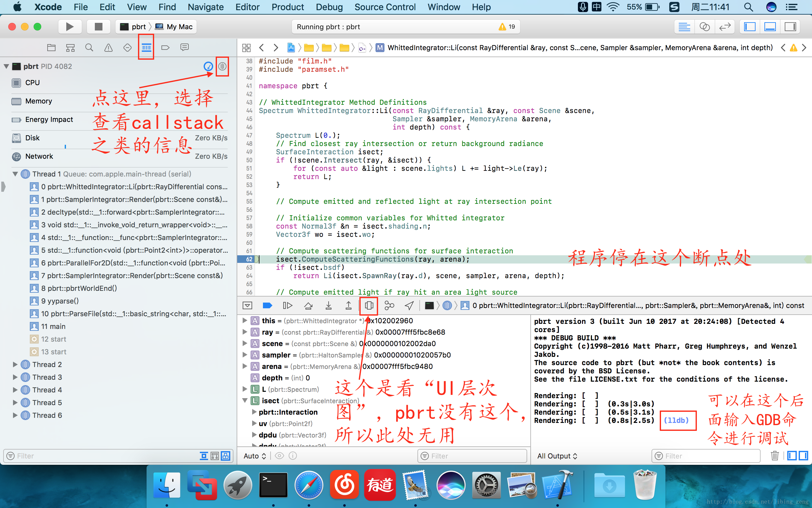This screenshot has width=812, height=508.
Task: Expand the 'sampler' variable
Action: (x=245, y=355)
